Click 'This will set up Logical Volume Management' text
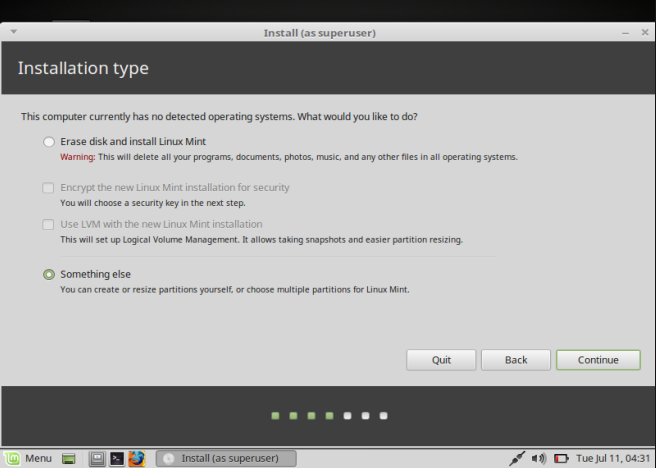The image size is (656, 468). (x=261, y=240)
